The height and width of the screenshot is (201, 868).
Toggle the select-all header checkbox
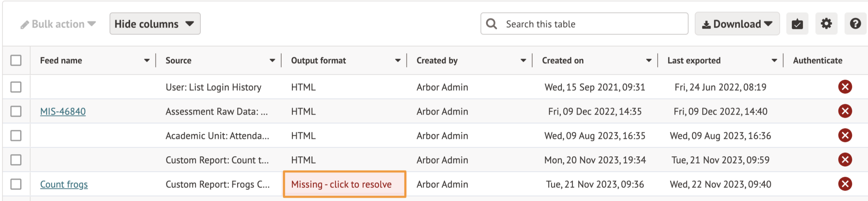coord(16,61)
